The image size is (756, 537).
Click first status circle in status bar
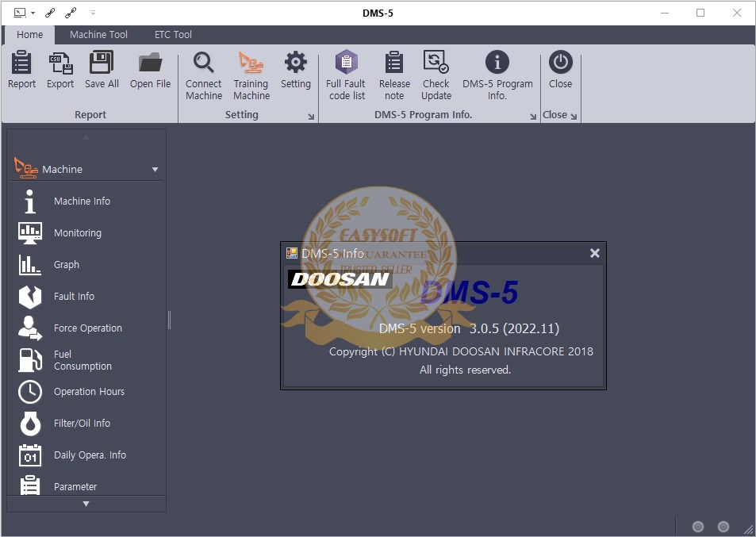[x=697, y=527]
